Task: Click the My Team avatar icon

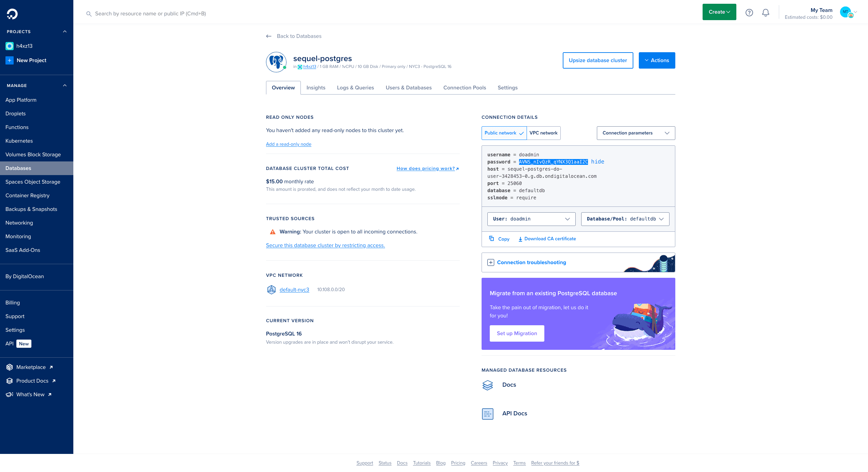Action: 845,12
